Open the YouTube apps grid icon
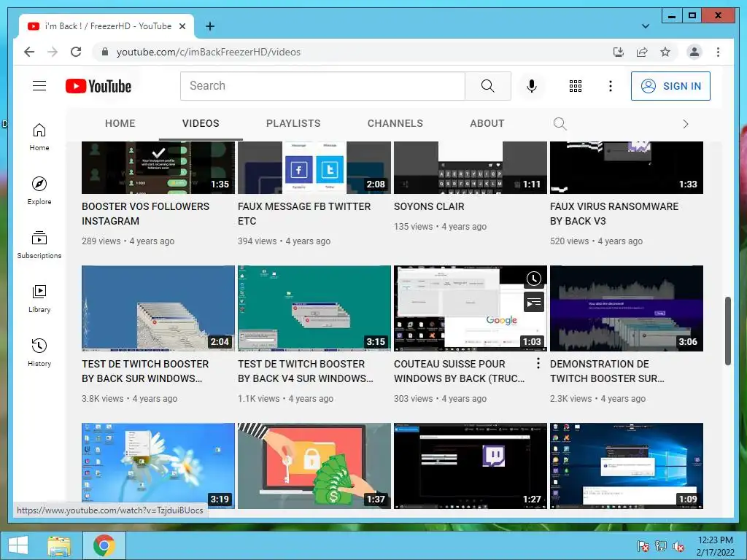This screenshot has height=560, width=747. pos(576,86)
